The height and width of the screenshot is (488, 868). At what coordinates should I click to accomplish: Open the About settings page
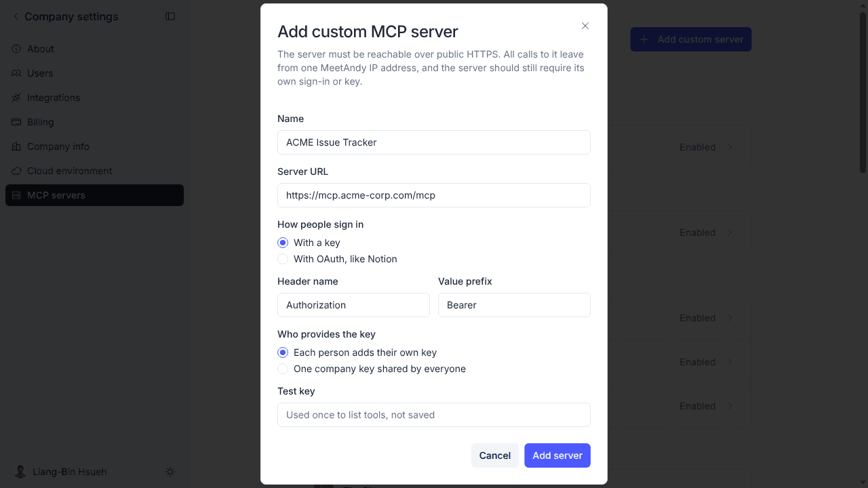point(94,49)
